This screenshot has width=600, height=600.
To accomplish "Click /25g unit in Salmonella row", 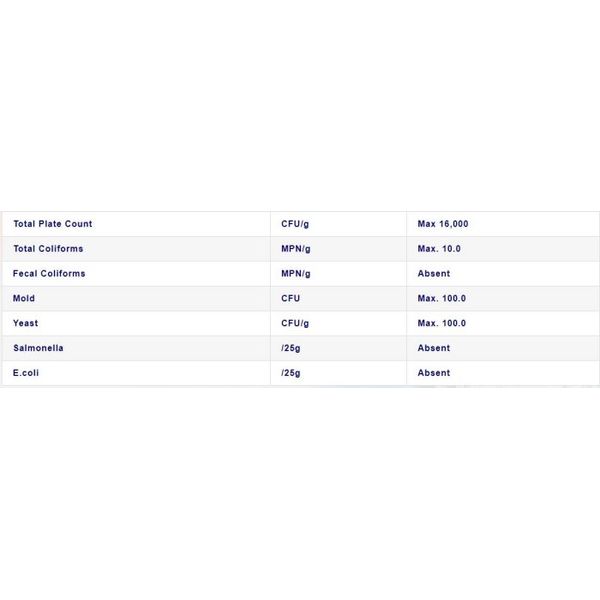I will (x=291, y=349).
